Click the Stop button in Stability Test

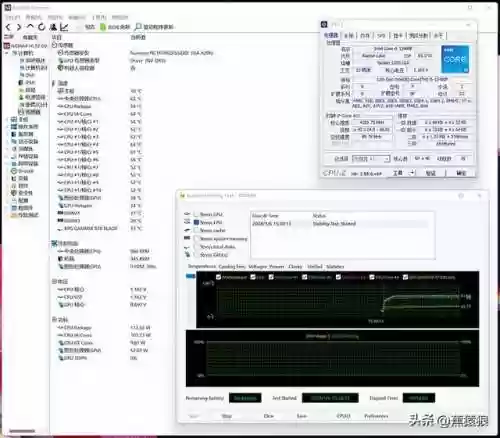point(227,416)
